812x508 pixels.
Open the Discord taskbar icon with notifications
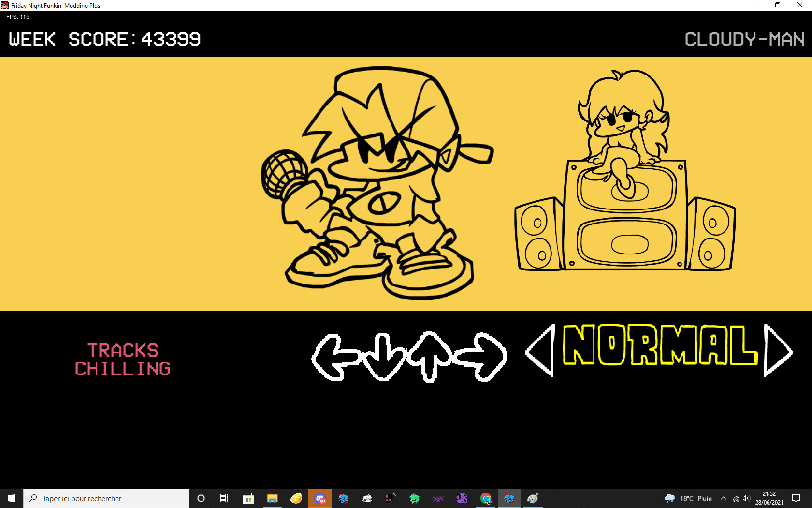[x=320, y=498]
